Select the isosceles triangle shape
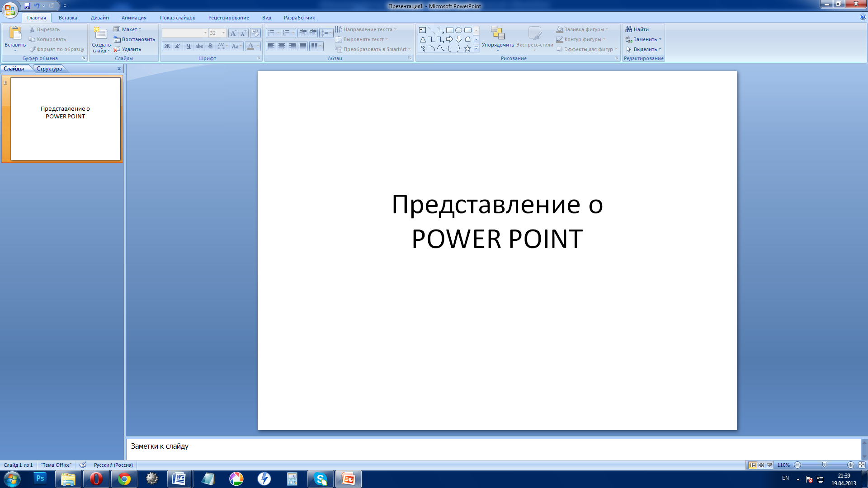 click(x=422, y=39)
